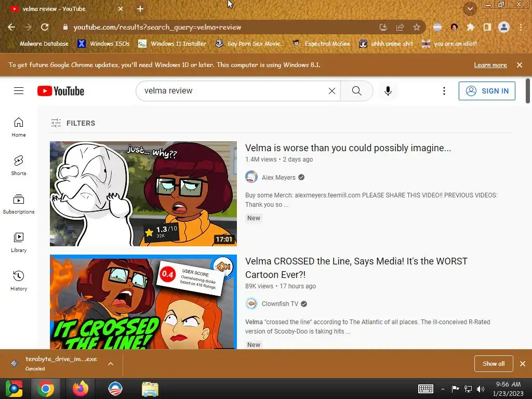Image resolution: width=532 pixels, height=399 pixels.
Task: Click the share page icon in address bar
Action: pos(400,27)
